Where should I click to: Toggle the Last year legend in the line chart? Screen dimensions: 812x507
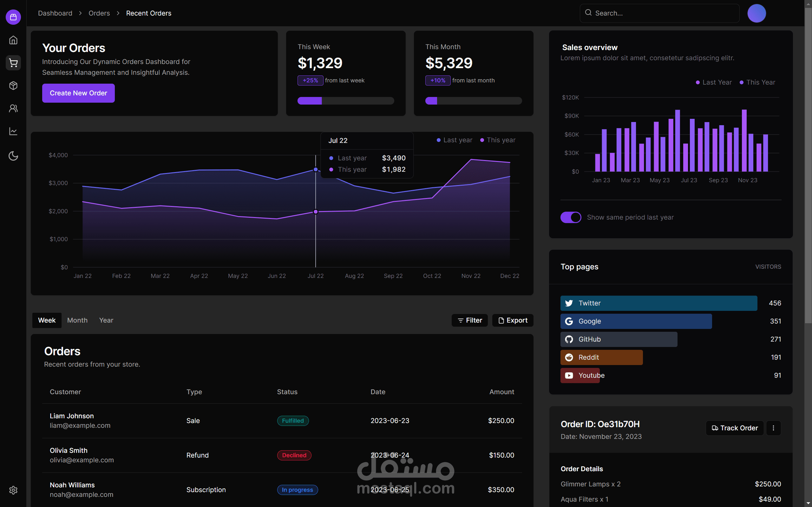coord(454,140)
